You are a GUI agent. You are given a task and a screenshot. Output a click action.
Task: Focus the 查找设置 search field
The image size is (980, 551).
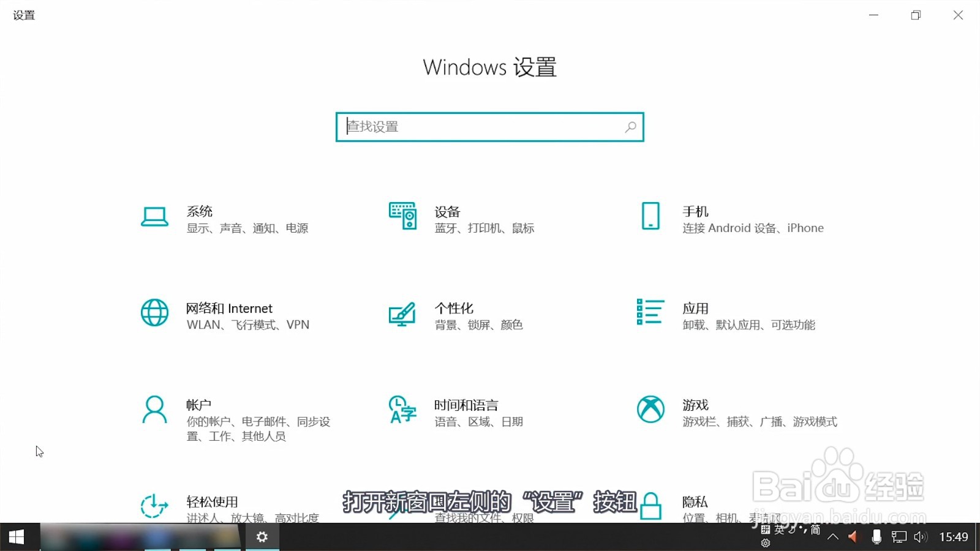(x=490, y=127)
